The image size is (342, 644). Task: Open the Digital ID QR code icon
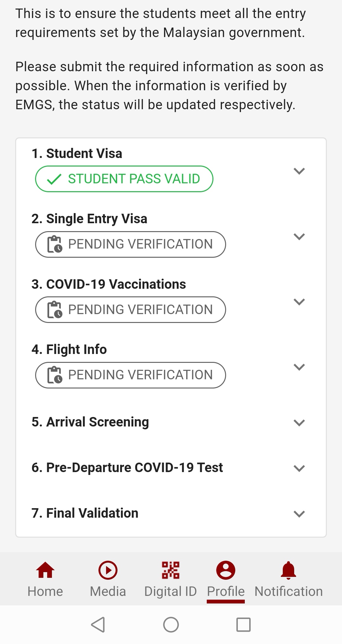[171, 570]
